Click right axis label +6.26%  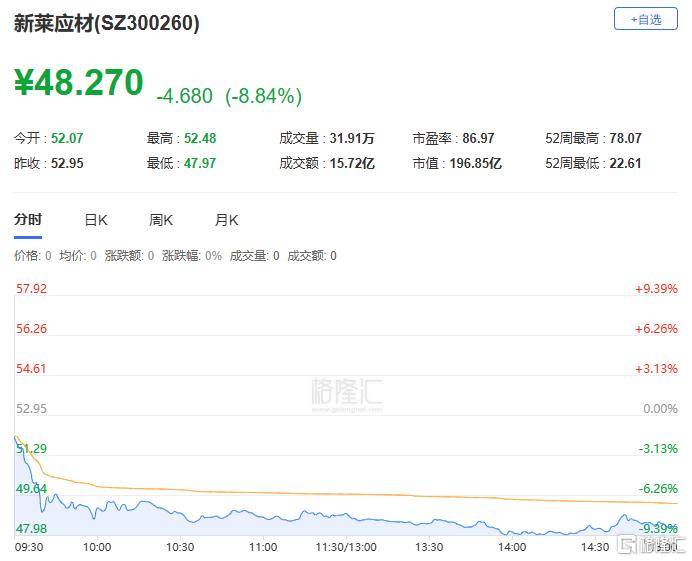[656, 329]
